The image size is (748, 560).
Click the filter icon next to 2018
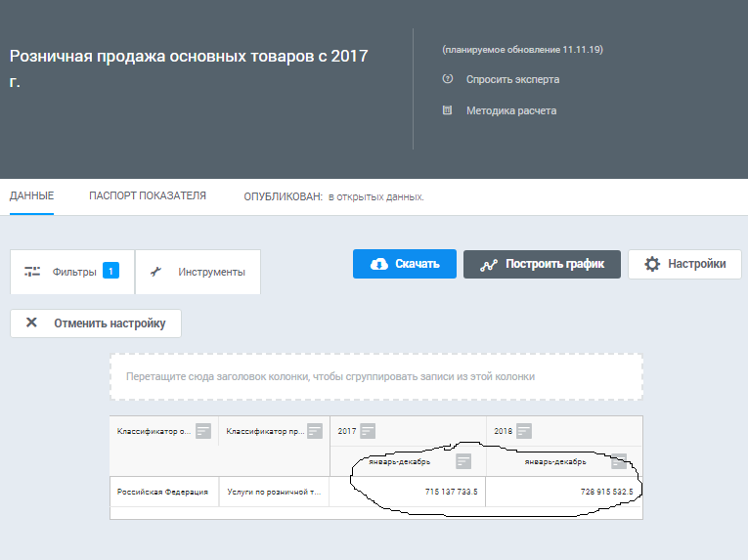[x=524, y=431]
